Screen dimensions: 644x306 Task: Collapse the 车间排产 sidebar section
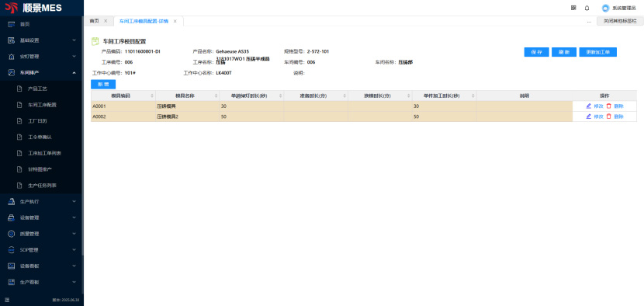[74, 72]
